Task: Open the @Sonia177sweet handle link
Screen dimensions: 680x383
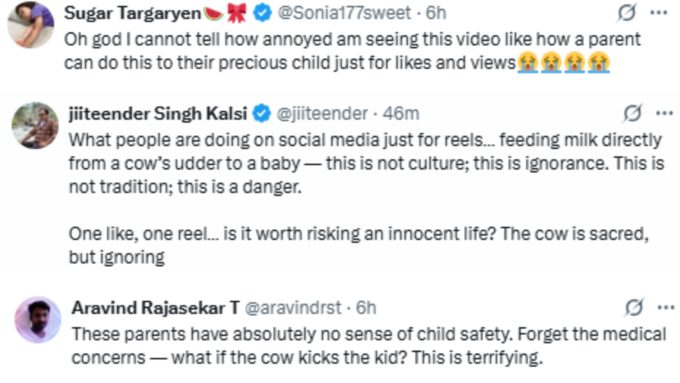Action: coord(344,13)
